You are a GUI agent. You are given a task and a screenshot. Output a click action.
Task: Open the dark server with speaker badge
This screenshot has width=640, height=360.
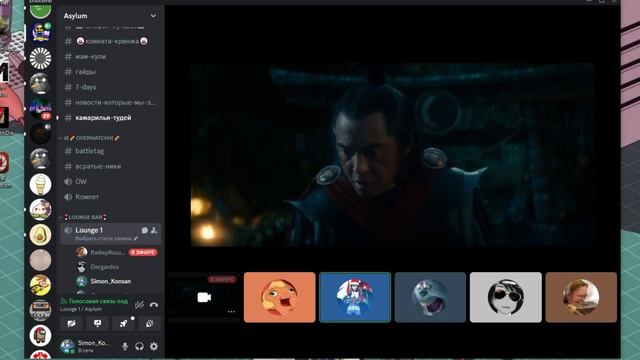pyautogui.click(x=40, y=134)
